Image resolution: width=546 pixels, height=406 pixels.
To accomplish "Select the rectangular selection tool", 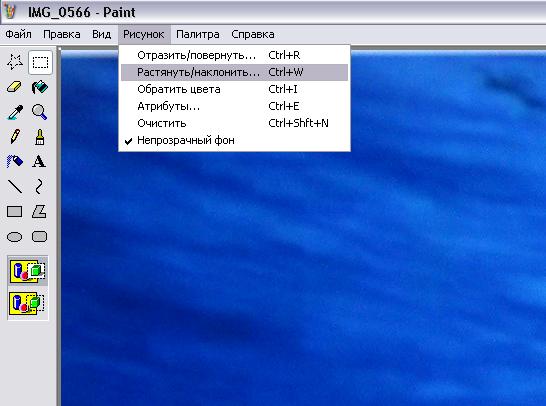I will pyautogui.click(x=40, y=63).
